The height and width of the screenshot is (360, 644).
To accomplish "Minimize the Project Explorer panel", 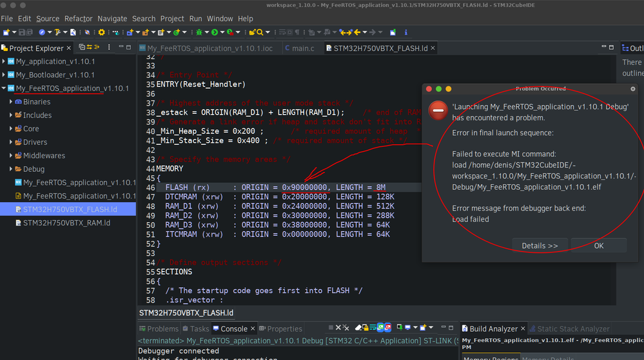I will tap(121, 47).
